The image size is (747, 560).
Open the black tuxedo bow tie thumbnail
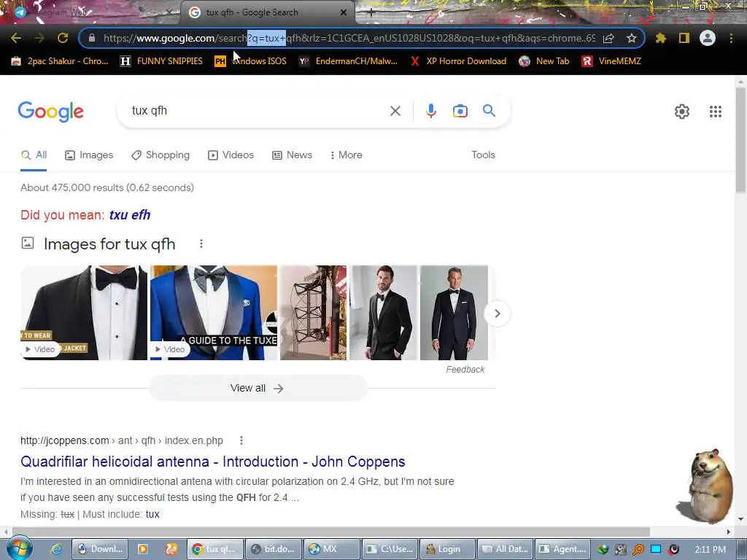coord(84,312)
